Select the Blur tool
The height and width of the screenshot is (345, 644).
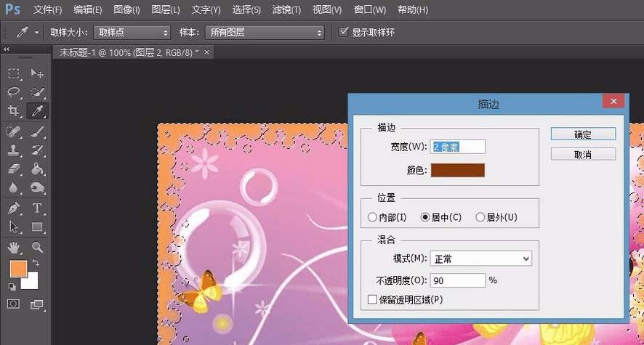tap(14, 188)
